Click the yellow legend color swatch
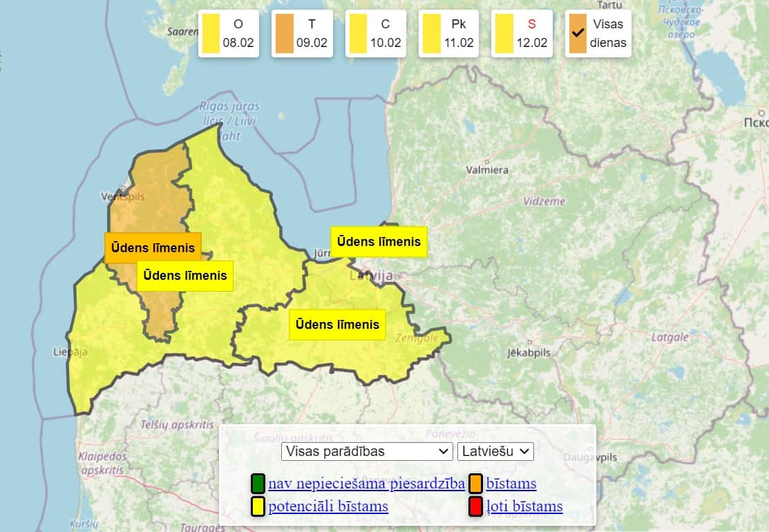 pyautogui.click(x=258, y=506)
